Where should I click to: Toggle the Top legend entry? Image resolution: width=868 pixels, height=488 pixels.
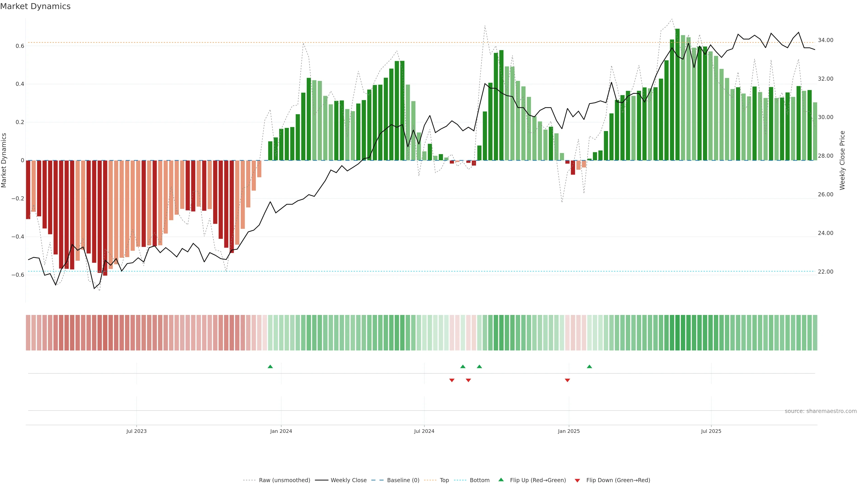pyautogui.click(x=444, y=480)
